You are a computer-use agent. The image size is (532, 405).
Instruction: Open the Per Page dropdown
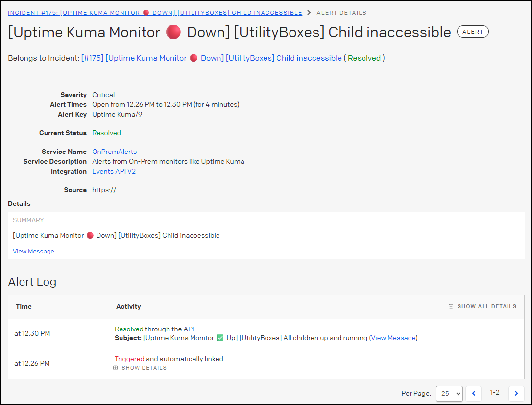(449, 393)
